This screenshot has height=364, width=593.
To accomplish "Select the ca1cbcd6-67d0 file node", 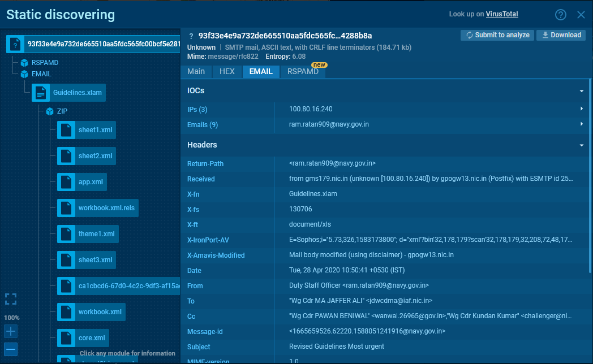I will pos(119,286).
